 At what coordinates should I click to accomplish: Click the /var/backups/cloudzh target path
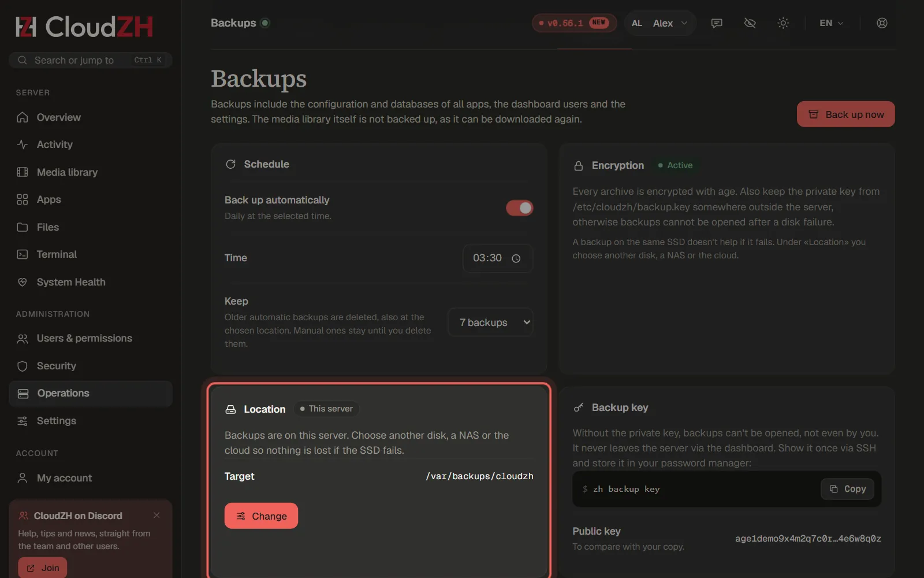point(479,476)
